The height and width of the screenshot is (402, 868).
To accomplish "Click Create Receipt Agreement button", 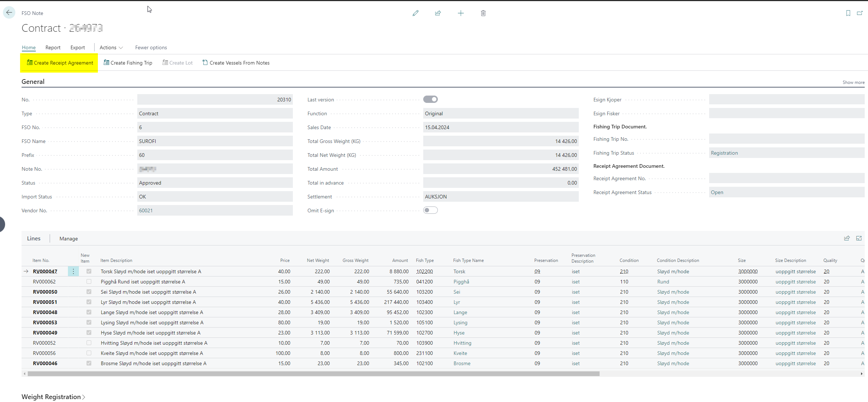I will click(60, 63).
